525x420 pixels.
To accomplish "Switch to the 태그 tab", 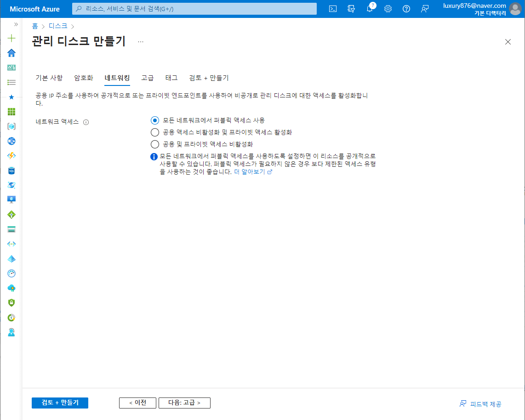I will point(171,78).
